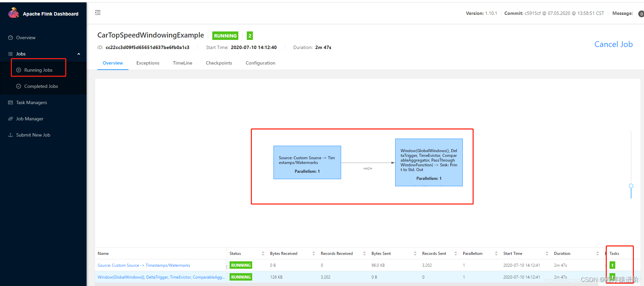This screenshot has height=286, width=644.
Task: Click the 3,202 records sent cell
Action: (427, 265)
